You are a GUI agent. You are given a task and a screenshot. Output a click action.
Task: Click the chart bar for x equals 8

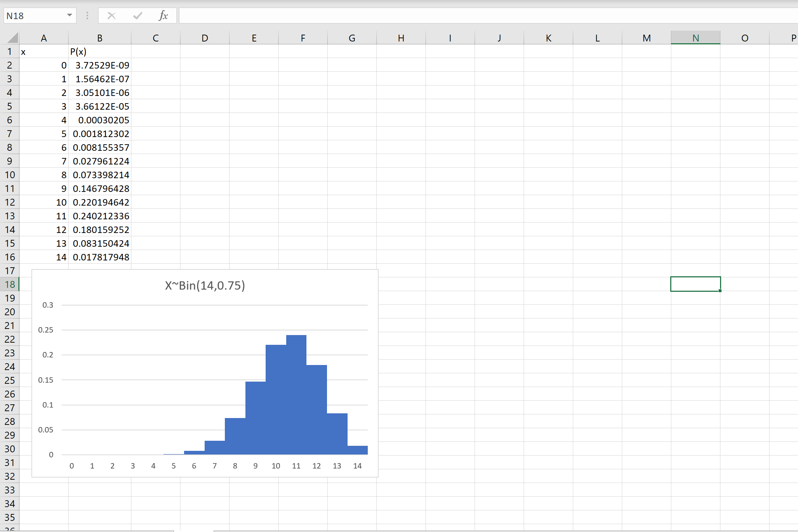click(x=235, y=436)
